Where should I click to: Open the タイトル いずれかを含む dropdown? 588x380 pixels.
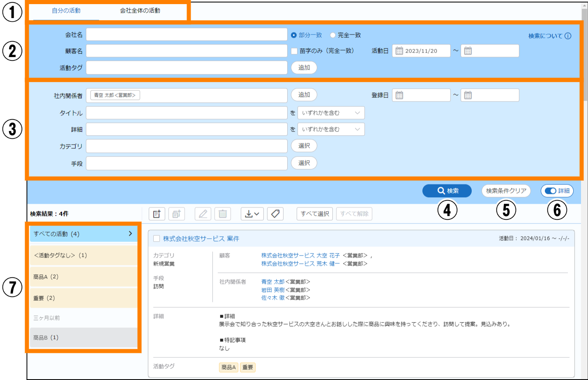(x=331, y=113)
